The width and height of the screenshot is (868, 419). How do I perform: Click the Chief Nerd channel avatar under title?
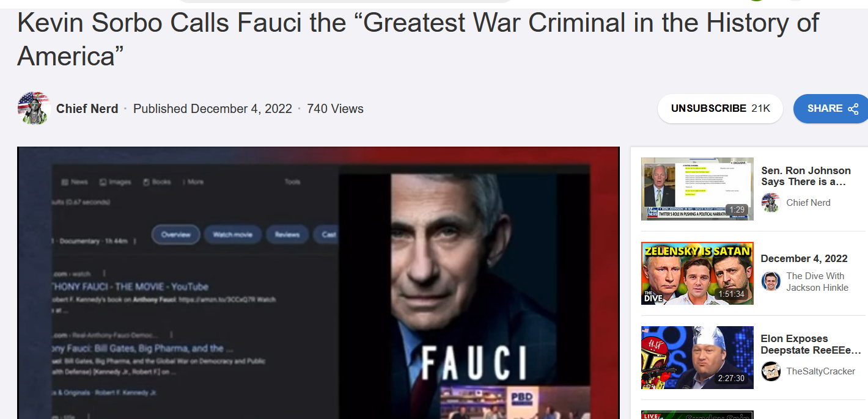[34, 109]
